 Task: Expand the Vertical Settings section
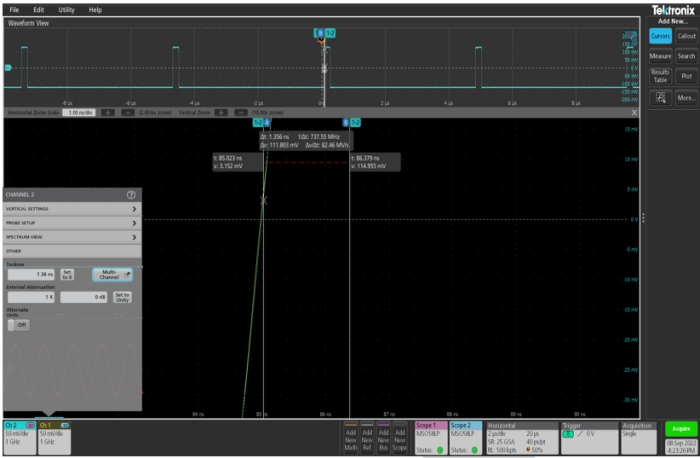71,209
